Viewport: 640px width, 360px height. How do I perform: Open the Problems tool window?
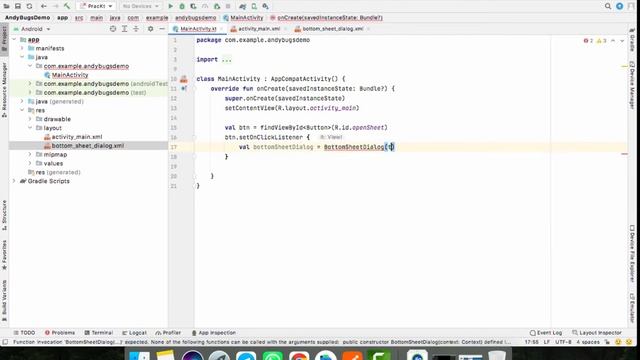tap(60, 333)
